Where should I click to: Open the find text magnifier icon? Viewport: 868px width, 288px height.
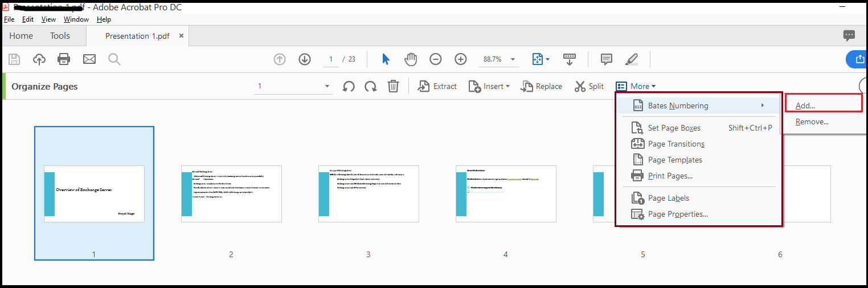coord(114,59)
